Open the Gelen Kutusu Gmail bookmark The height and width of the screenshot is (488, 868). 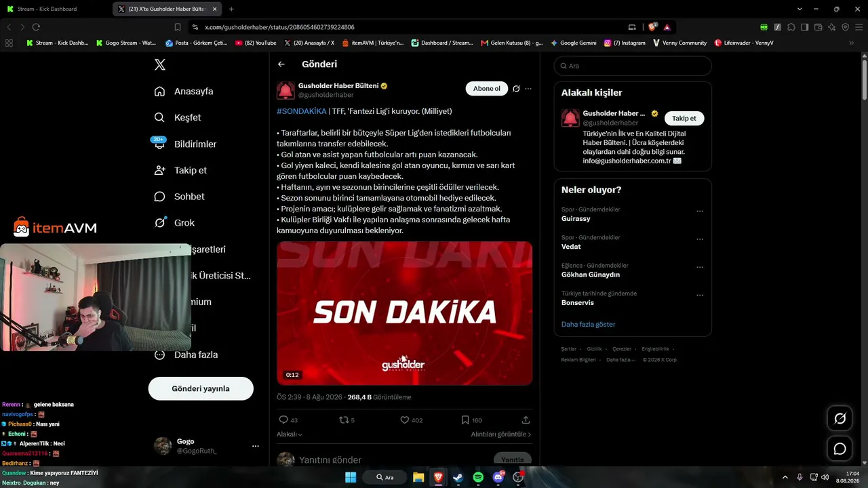(x=512, y=43)
